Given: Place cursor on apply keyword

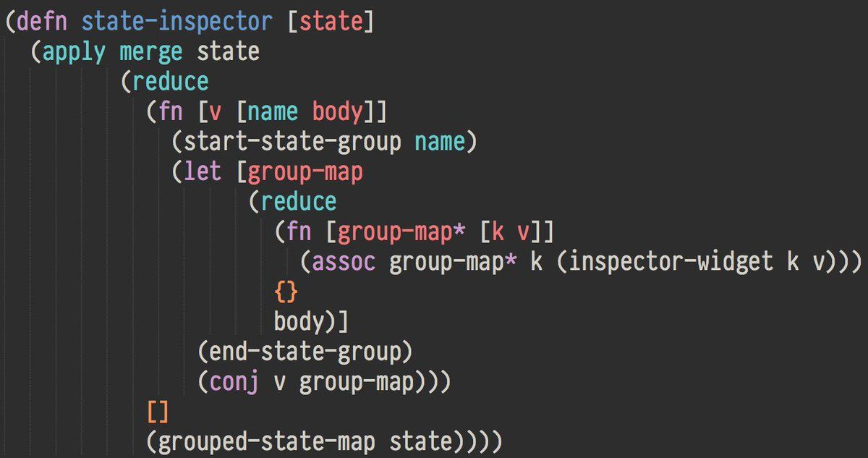Looking at the screenshot, I should [74, 52].
